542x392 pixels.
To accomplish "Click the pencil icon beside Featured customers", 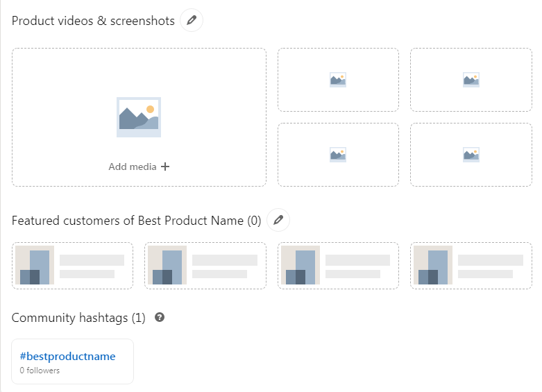I will tap(278, 220).
